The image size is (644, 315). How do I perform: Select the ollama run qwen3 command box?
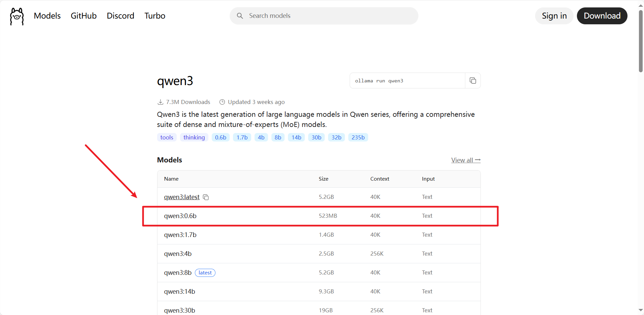[407, 81]
